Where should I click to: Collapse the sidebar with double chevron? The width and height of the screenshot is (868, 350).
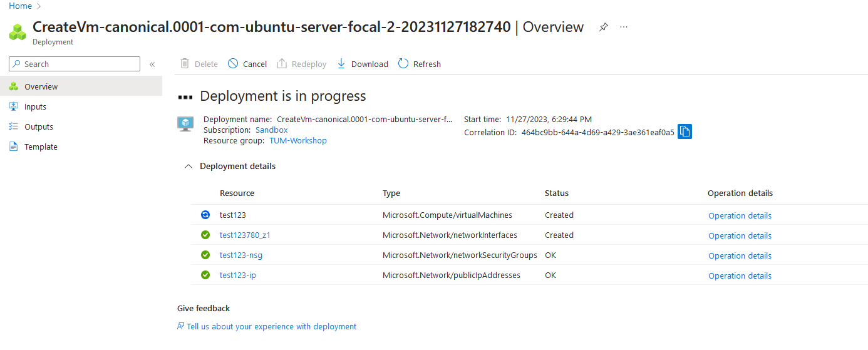tap(152, 64)
